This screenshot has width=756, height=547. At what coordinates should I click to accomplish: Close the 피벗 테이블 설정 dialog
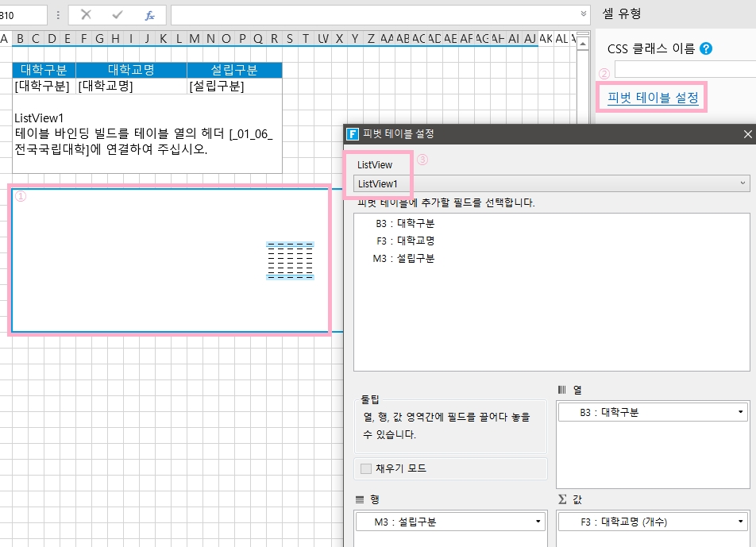747,134
